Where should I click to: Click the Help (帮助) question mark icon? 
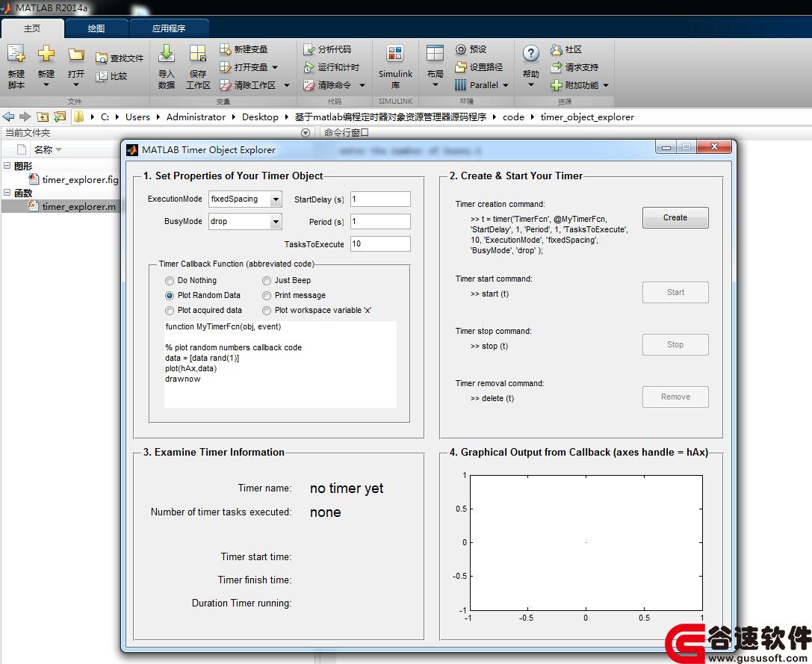[x=531, y=53]
